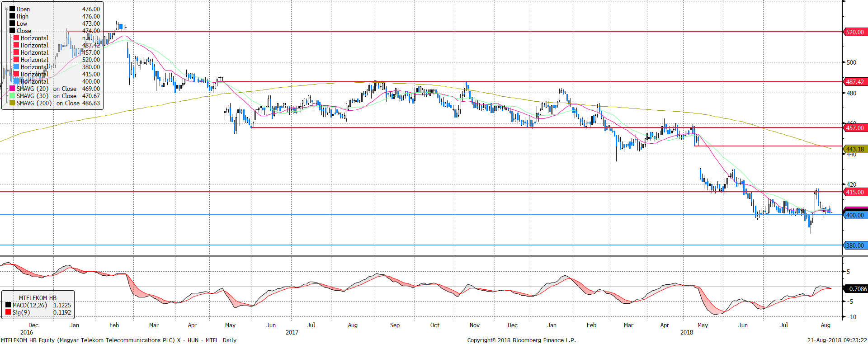Click the Jun label above 2017

pos(271,325)
